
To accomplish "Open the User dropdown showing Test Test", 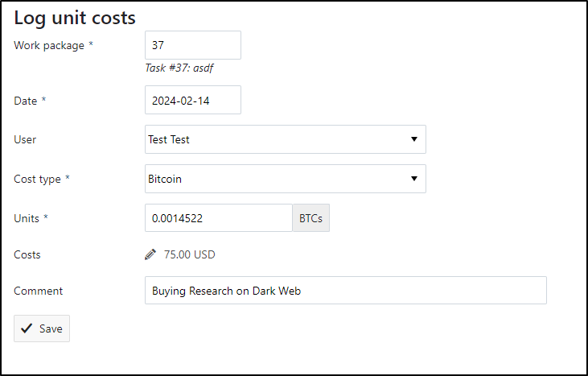I will pyautogui.click(x=286, y=139).
